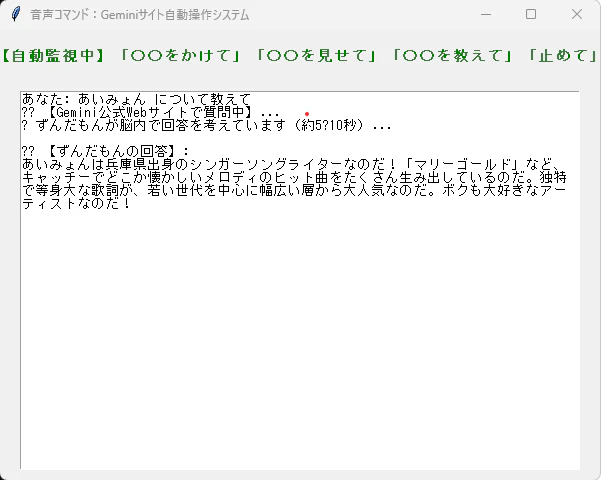The image size is (606, 480).
Task: Click the answer line starting キャッチーでどこか懐かしい
Action: tap(294, 177)
